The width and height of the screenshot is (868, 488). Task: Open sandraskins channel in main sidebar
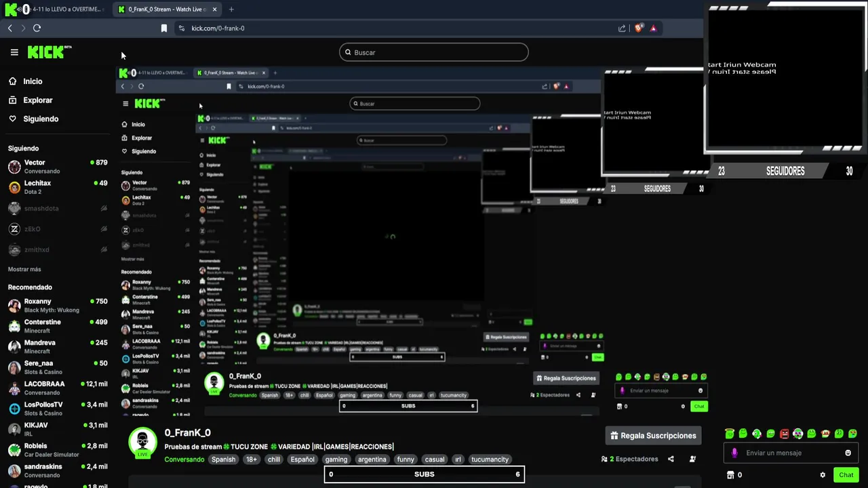coord(58,470)
